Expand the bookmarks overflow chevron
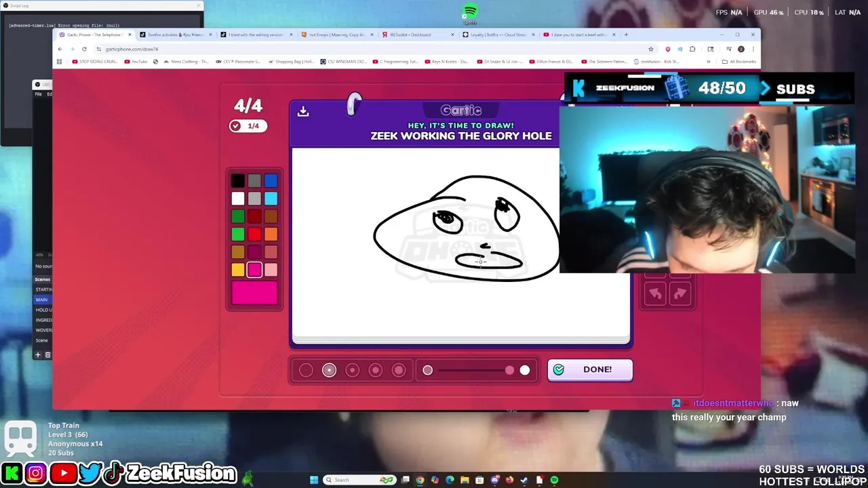 [x=708, y=62]
